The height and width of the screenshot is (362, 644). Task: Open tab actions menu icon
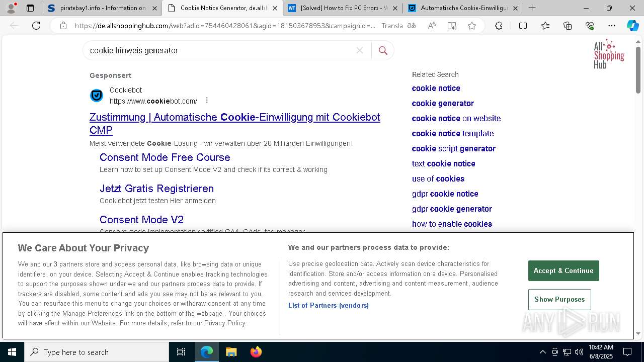pyautogui.click(x=30, y=8)
